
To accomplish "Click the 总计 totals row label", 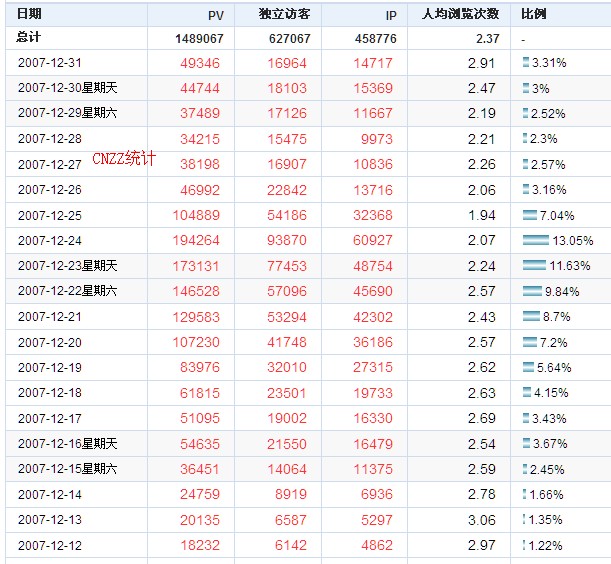I will pyautogui.click(x=28, y=38).
